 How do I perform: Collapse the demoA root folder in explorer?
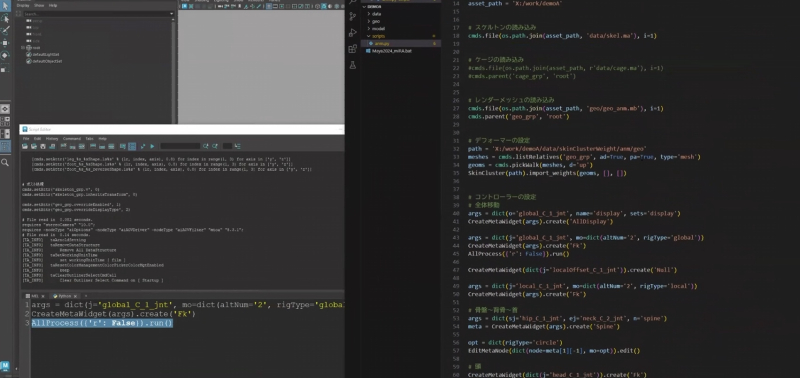coord(364,7)
